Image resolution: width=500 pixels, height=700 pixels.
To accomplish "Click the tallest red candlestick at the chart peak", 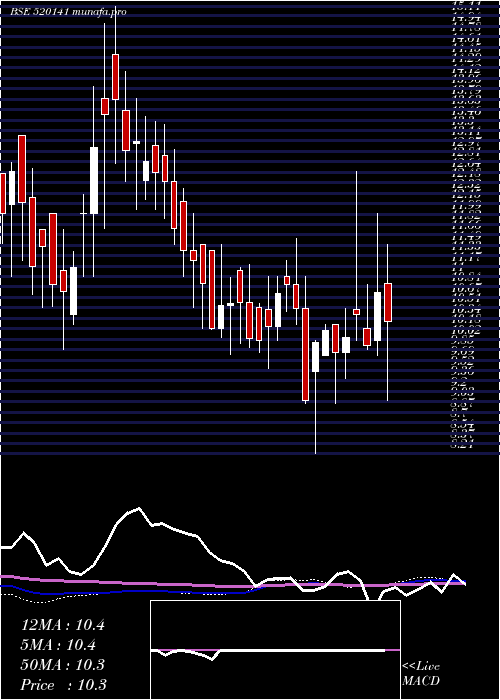I will click(116, 77).
